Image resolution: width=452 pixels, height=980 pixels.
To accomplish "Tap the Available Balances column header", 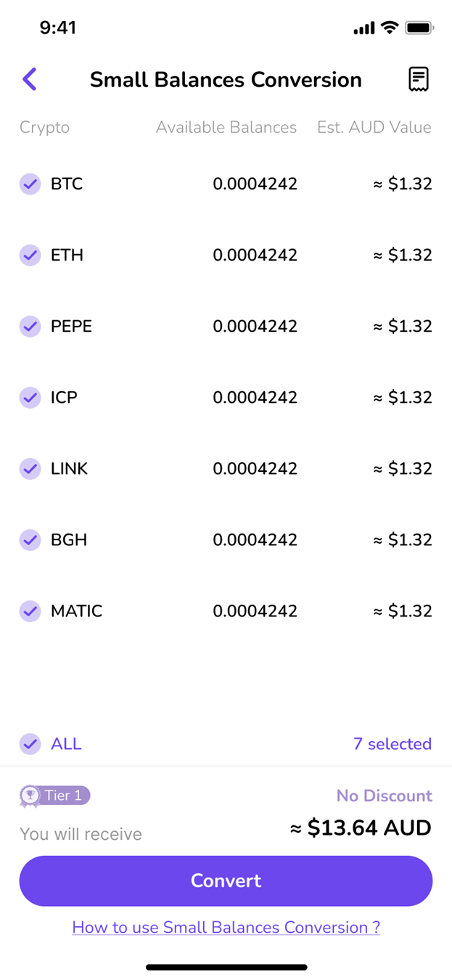I will (226, 128).
